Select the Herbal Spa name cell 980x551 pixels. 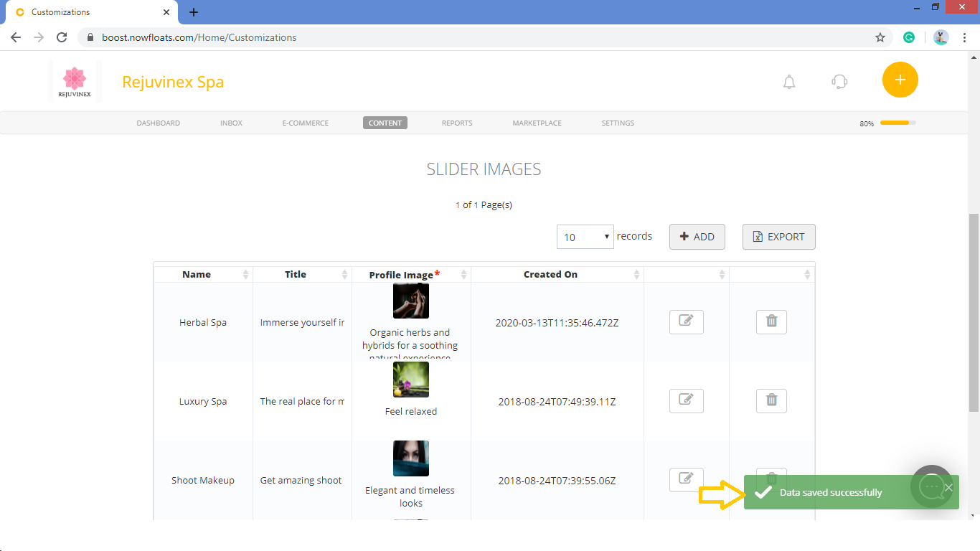tap(203, 322)
